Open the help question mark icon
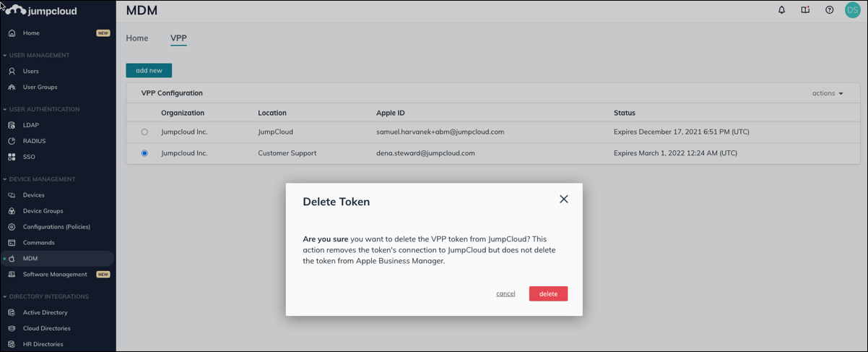The image size is (868, 352). click(829, 10)
